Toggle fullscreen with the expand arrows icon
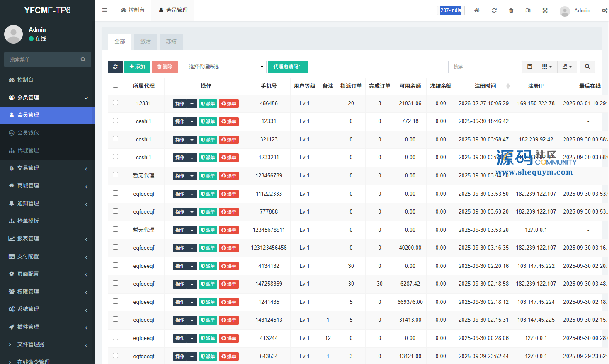609x364 pixels. [545, 10]
